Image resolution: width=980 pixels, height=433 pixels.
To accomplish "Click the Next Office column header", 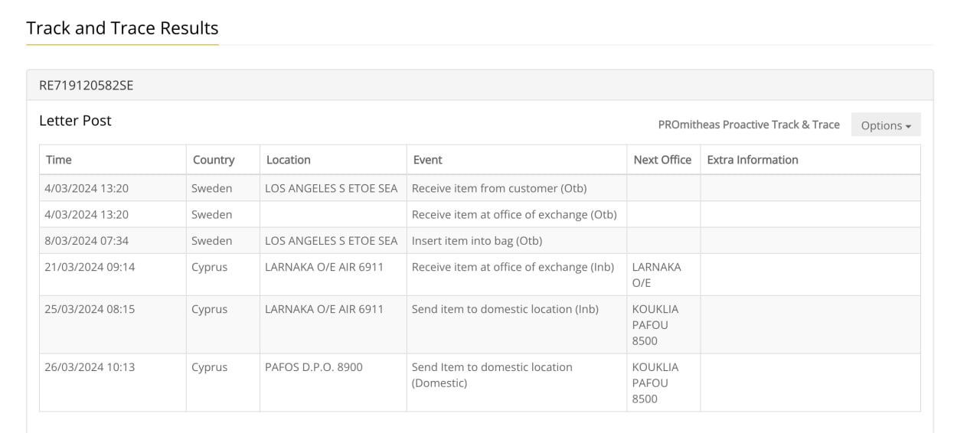I will pos(662,160).
